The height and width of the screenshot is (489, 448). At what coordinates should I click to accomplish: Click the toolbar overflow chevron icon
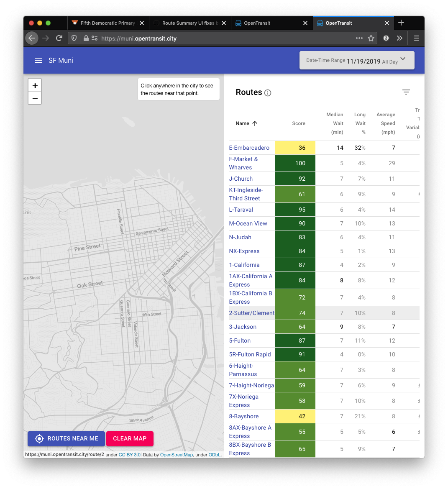click(399, 38)
